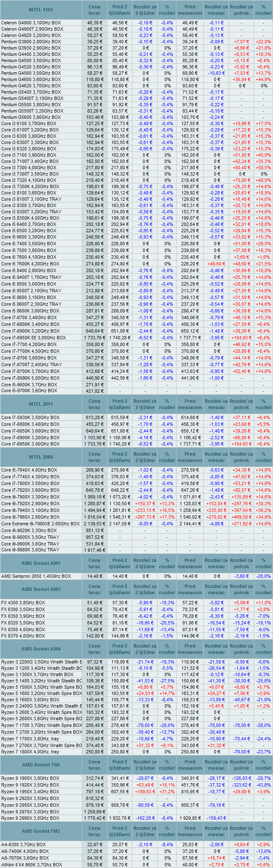The image size is (273, 868).
Task: Click 'Cena teraz' header in INTEL 1151 section
Action: [x=94, y=10]
